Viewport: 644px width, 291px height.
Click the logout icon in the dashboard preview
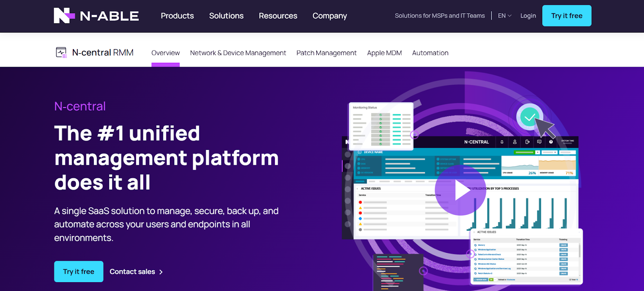[x=527, y=142]
